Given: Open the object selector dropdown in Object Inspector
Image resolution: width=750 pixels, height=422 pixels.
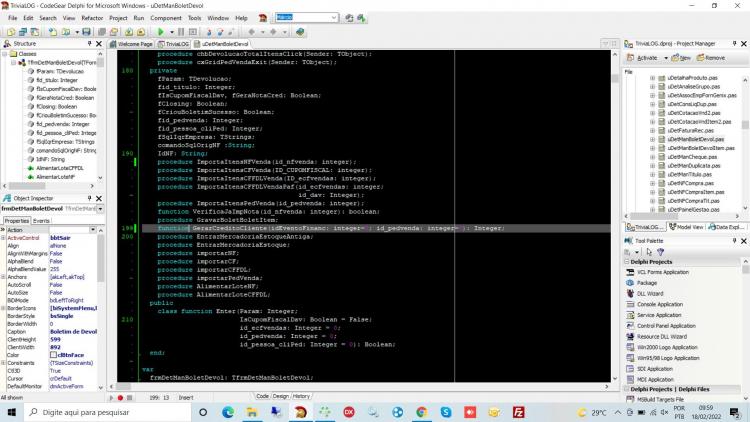Looking at the screenshot, I should pyautogui.click(x=100, y=209).
